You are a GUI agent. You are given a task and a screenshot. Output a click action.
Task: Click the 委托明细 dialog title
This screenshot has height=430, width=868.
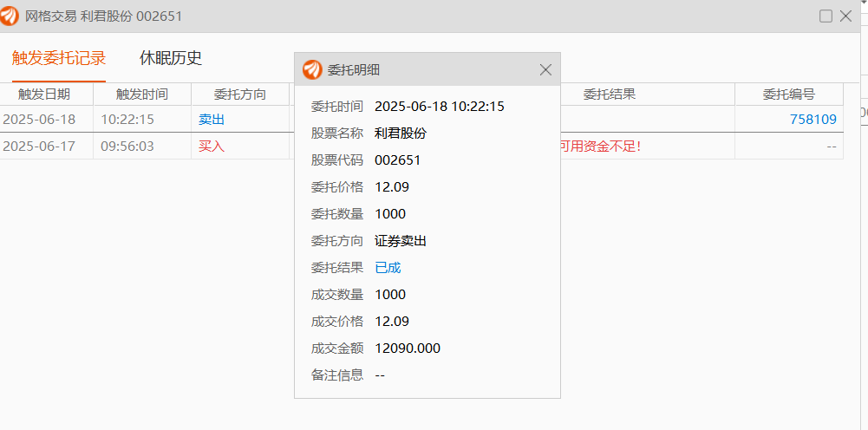pyautogui.click(x=354, y=69)
